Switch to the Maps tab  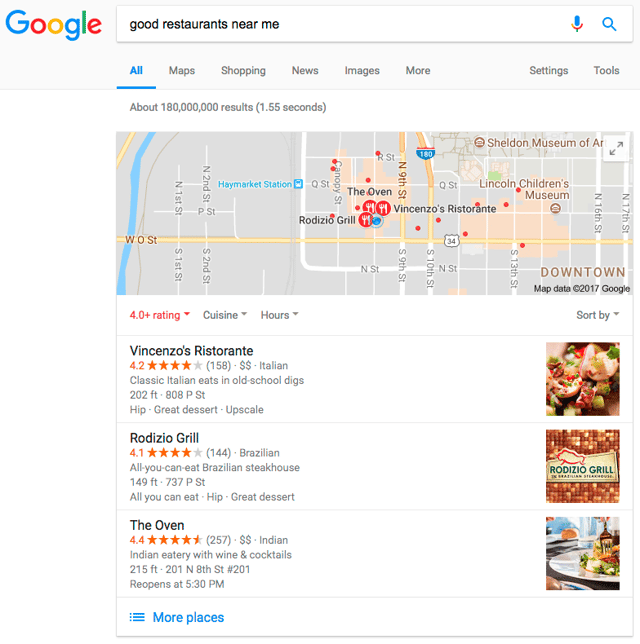[182, 71]
